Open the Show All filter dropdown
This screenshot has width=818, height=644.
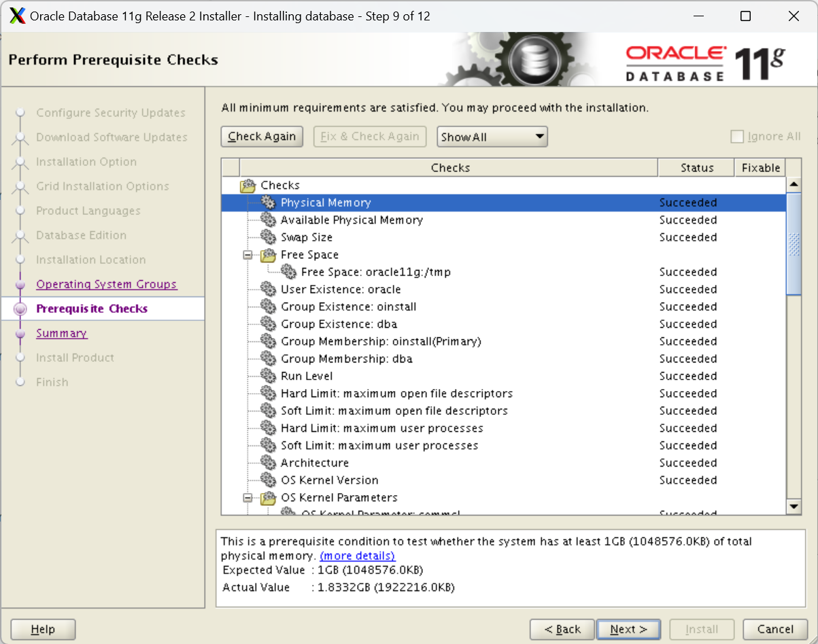point(492,137)
